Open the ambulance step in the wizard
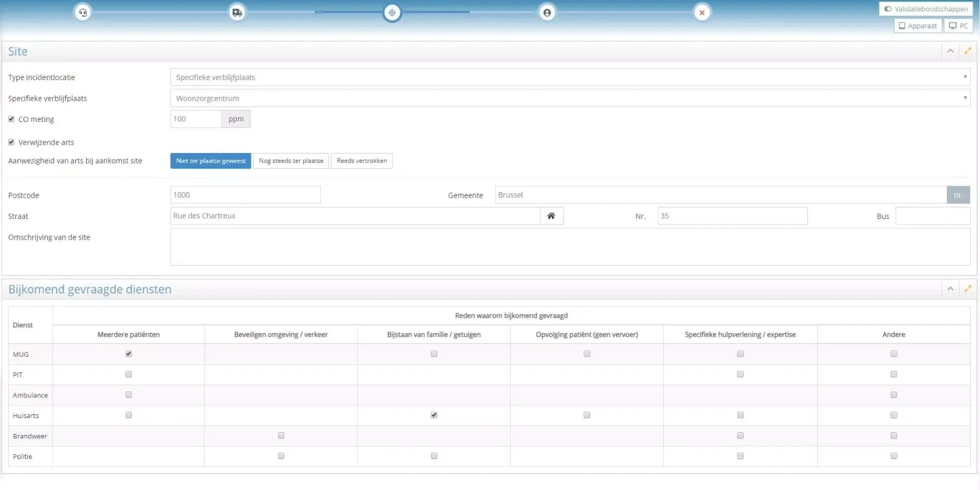 click(237, 13)
